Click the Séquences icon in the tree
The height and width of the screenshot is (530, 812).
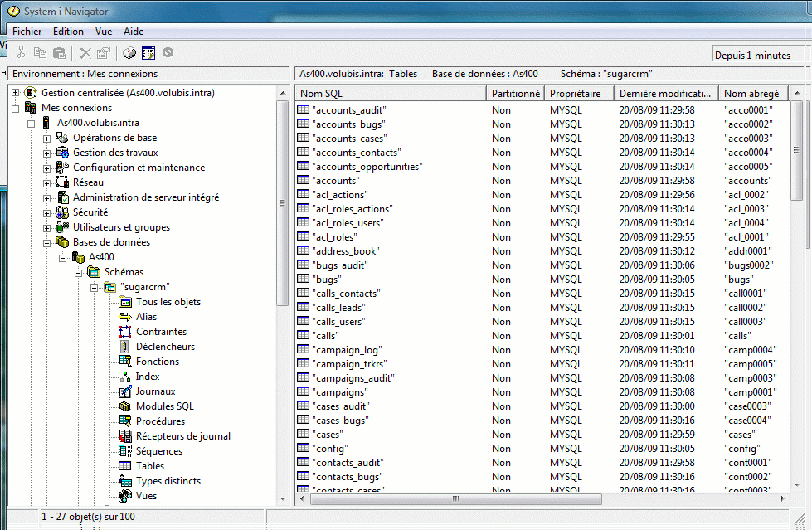[125, 451]
